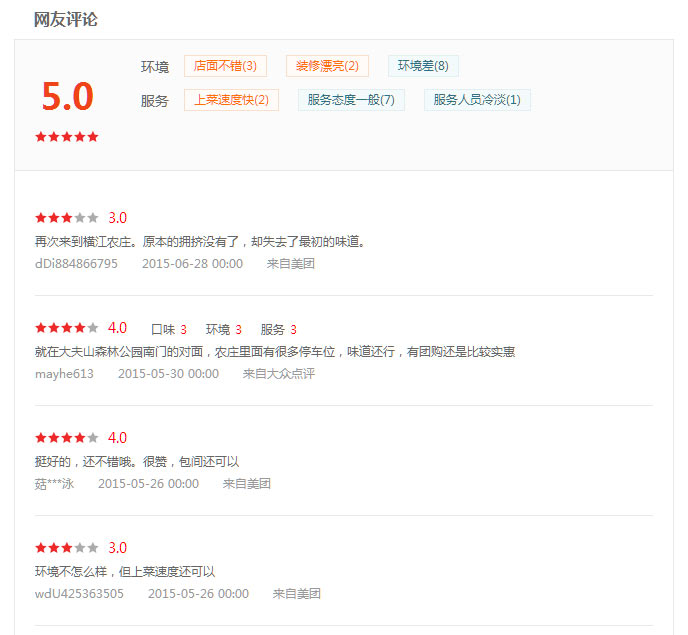Click the 网友评论 section heading
This screenshot has height=635, width=688.
66,19
